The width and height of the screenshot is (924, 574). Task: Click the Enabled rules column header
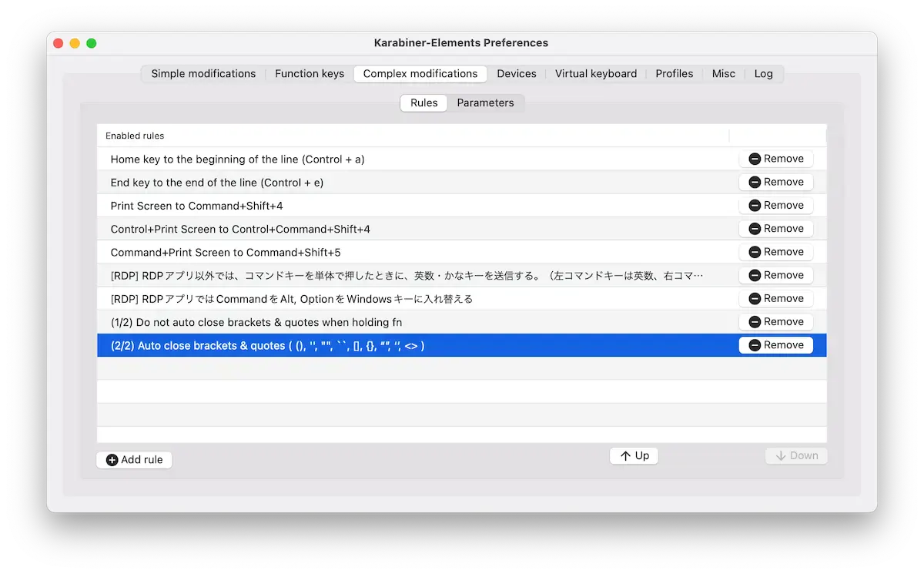point(413,136)
